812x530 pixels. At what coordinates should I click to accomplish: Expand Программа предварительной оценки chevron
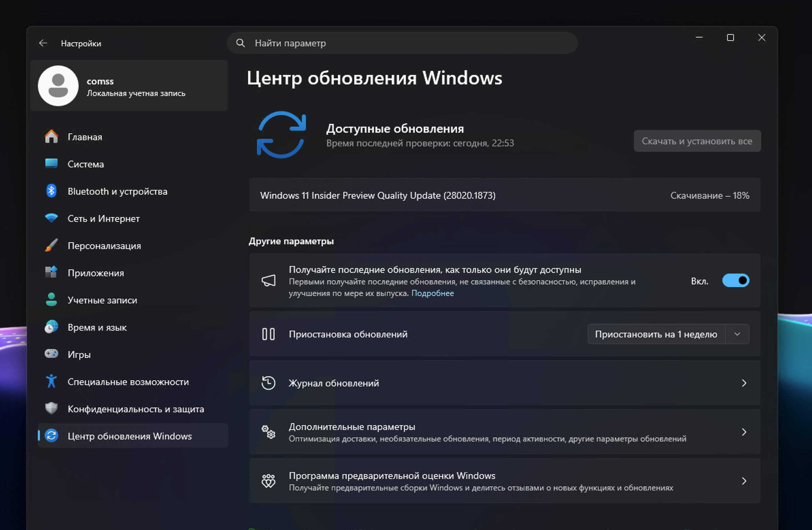click(744, 481)
